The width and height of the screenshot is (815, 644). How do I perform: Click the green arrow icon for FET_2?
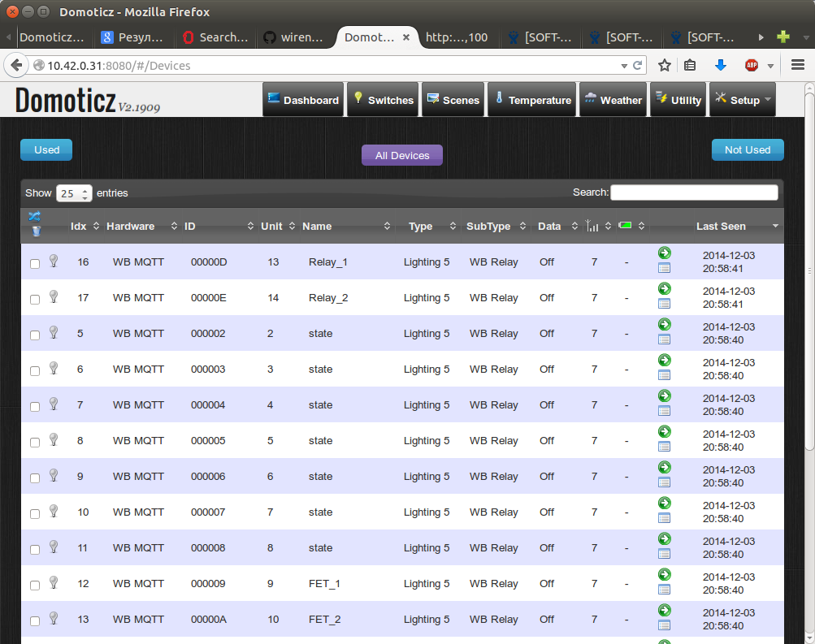pos(664,611)
